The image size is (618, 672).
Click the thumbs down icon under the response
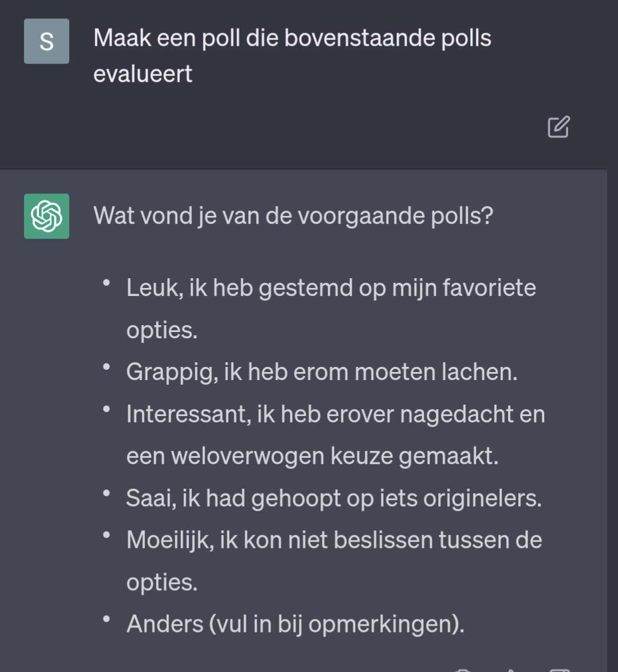(x=560, y=670)
